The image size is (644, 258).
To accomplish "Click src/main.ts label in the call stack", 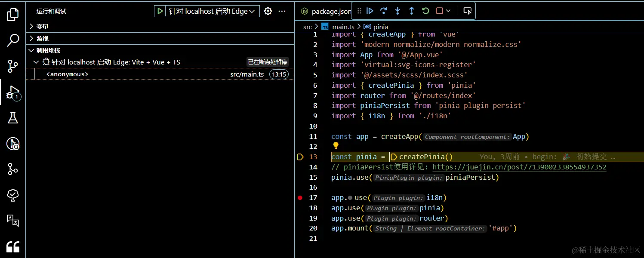I will click(x=247, y=74).
